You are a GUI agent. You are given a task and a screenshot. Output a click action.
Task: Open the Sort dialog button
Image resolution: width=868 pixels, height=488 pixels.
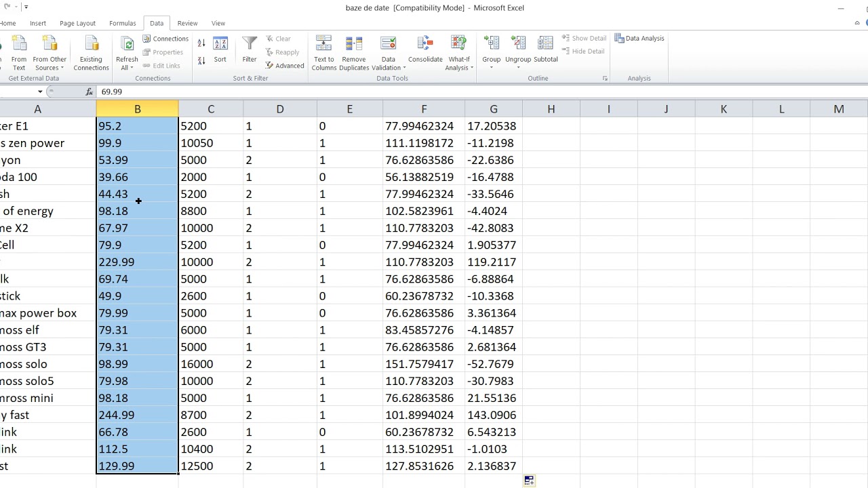(220, 50)
